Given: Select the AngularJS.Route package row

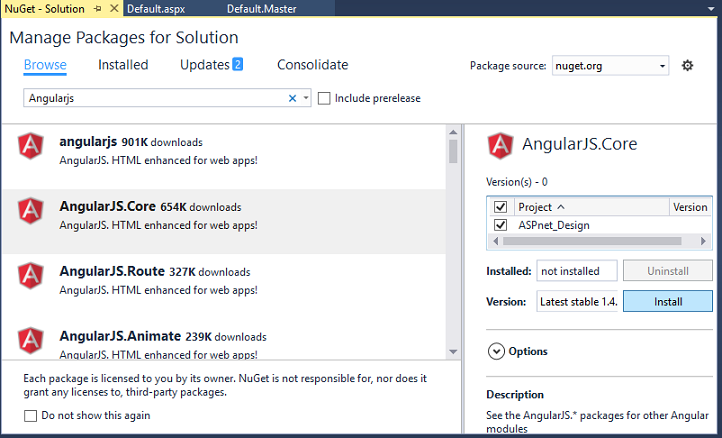Looking at the screenshot, I should coord(224,286).
